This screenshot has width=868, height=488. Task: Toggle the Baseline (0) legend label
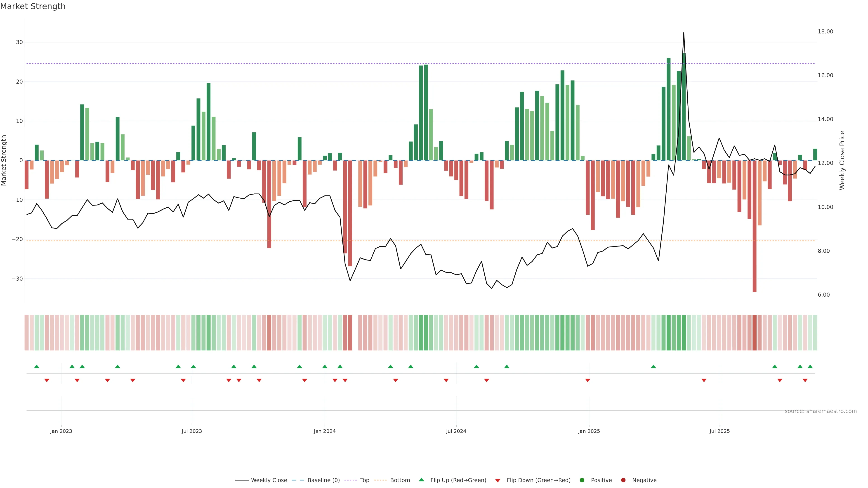point(323,480)
